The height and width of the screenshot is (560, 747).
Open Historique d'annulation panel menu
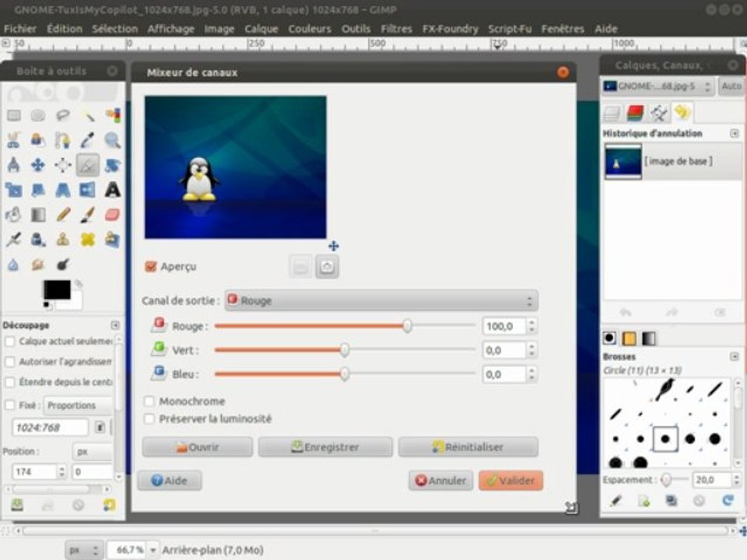pos(734,133)
